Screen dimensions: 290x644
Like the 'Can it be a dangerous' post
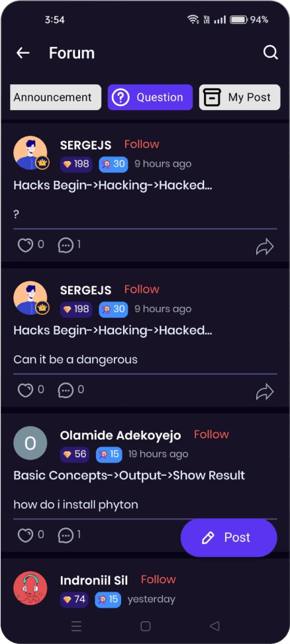pos(25,390)
